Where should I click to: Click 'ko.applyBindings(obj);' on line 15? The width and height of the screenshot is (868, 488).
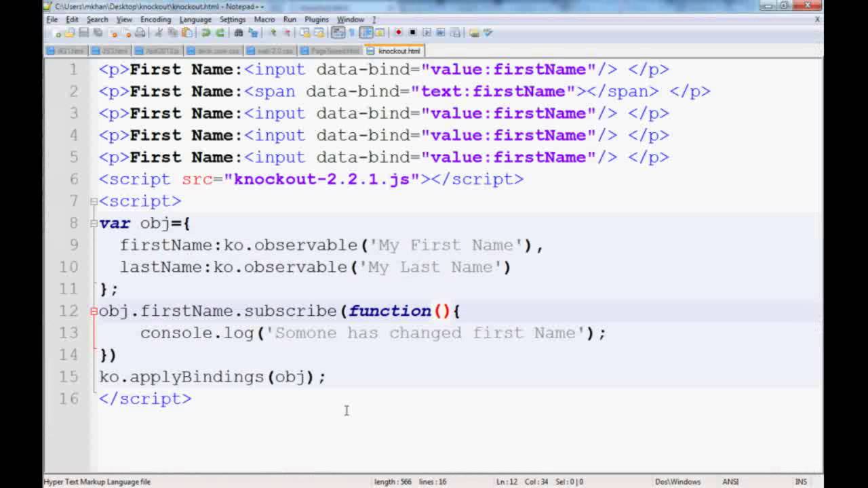tap(212, 377)
